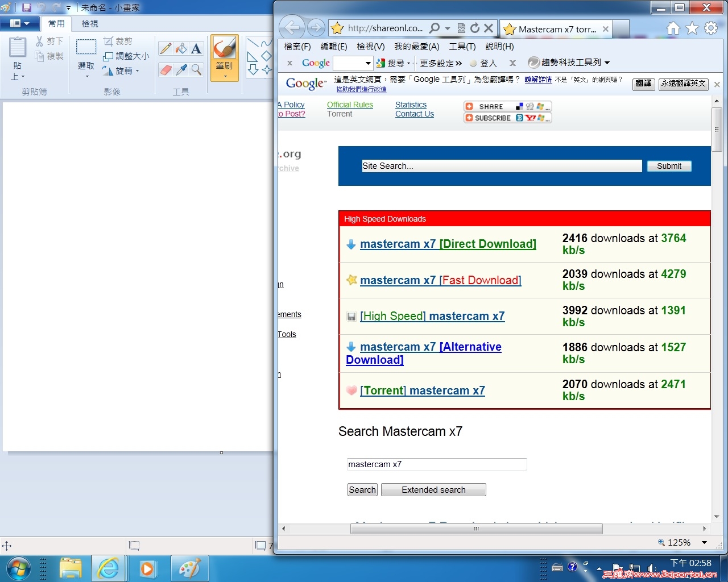Click the Paste clipboard icon in Paint
728x582 pixels.
click(18, 48)
